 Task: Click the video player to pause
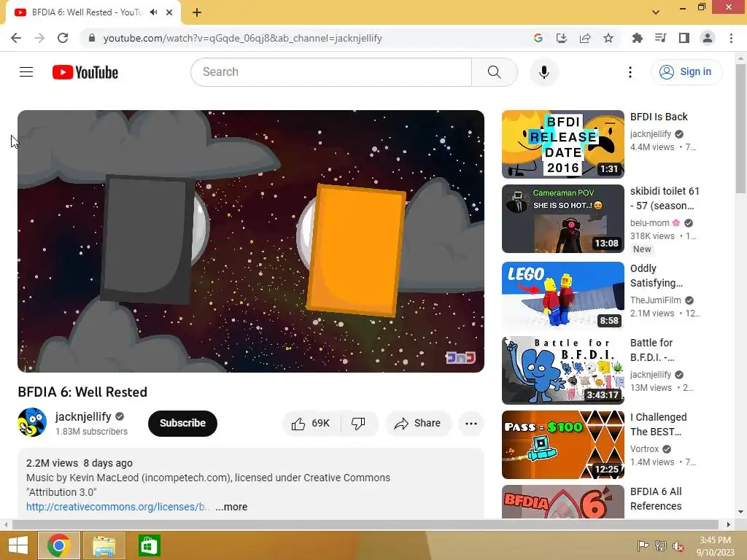coord(251,241)
